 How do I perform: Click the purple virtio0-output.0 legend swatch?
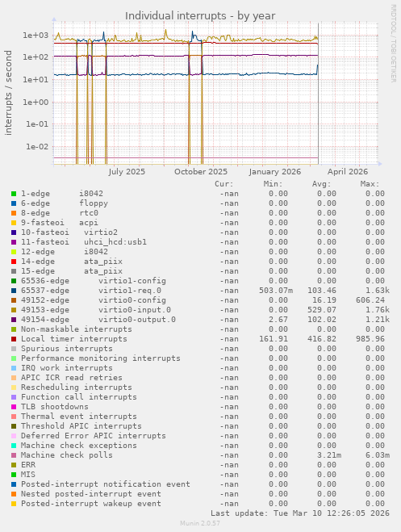(x=14, y=320)
